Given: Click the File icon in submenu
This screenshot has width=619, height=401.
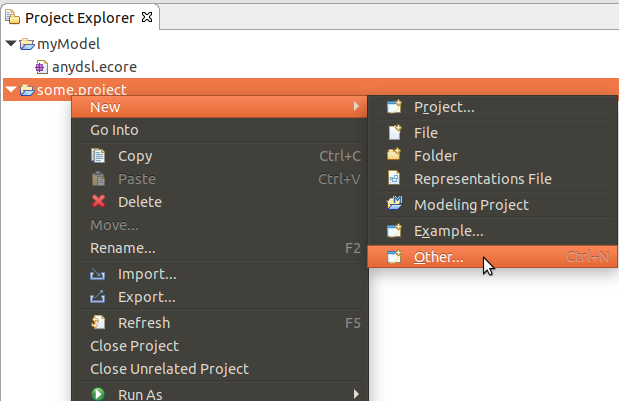Looking at the screenshot, I should 394,132.
